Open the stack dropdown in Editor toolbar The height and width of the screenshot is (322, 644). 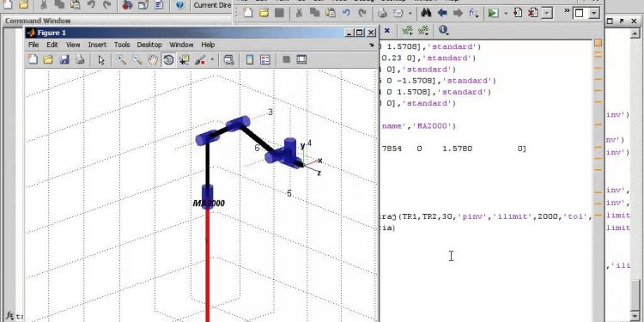point(547,13)
